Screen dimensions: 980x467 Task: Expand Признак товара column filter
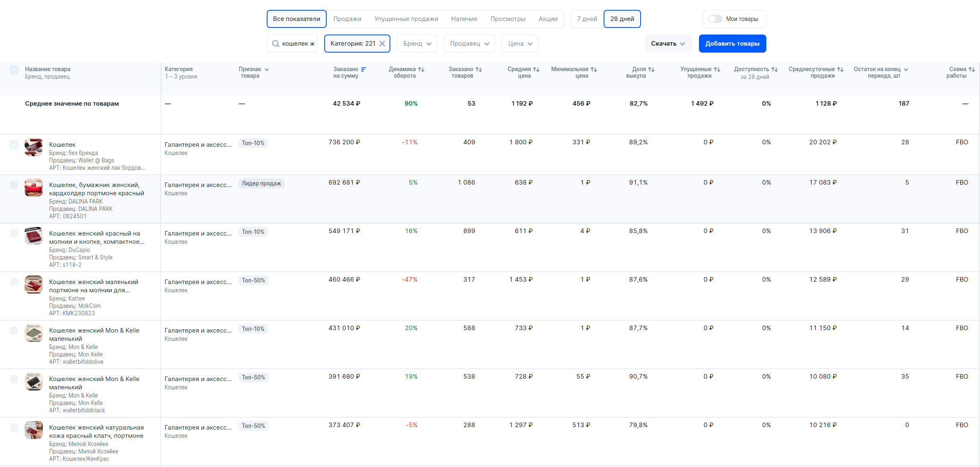[267, 69]
